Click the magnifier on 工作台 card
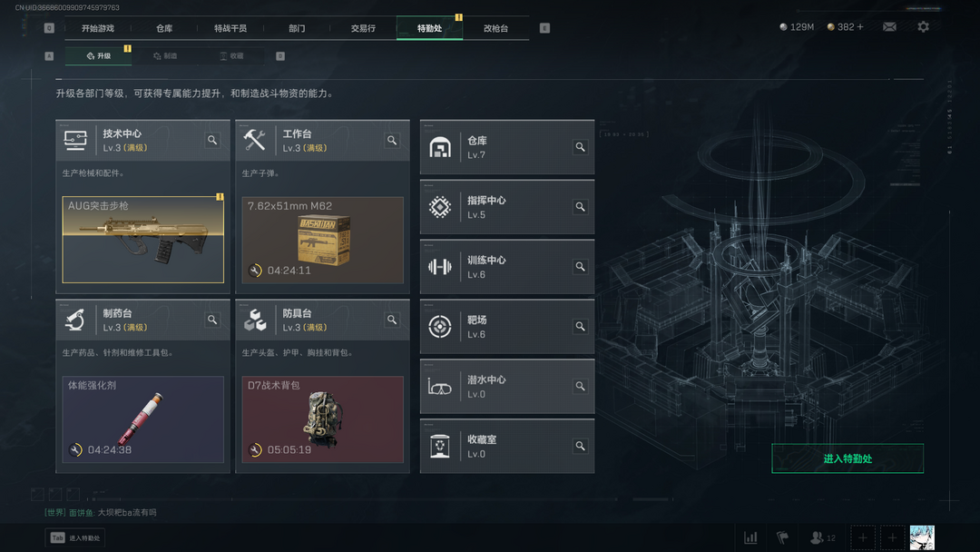980x552 pixels. click(392, 140)
